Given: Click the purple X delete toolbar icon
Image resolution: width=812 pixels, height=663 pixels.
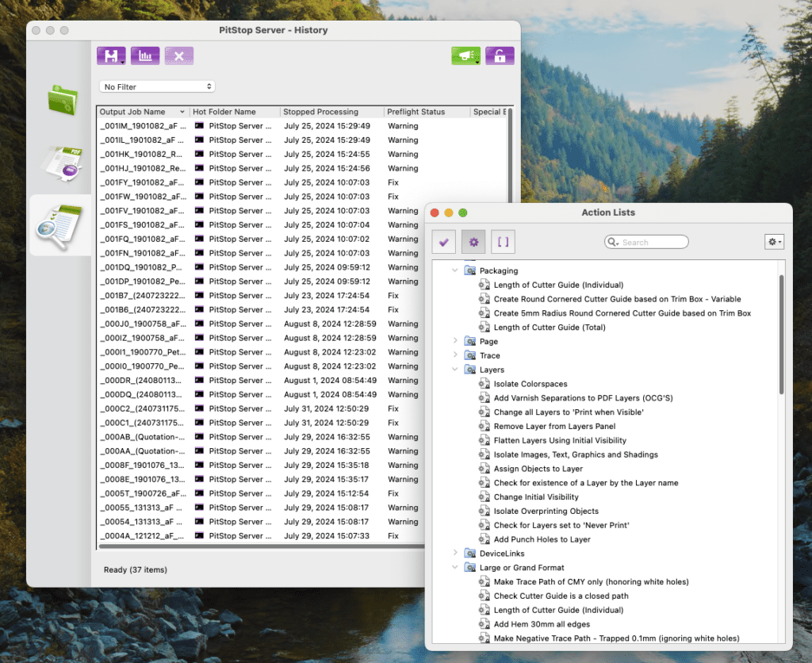Looking at the screenshot, I should [x=179, y=56].
